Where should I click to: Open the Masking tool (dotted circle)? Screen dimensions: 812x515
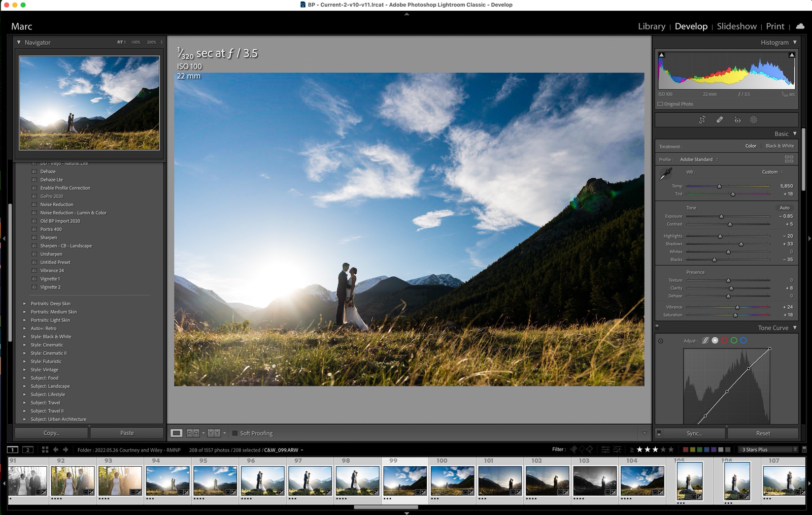pyautogui.click(x=754, y=120)
